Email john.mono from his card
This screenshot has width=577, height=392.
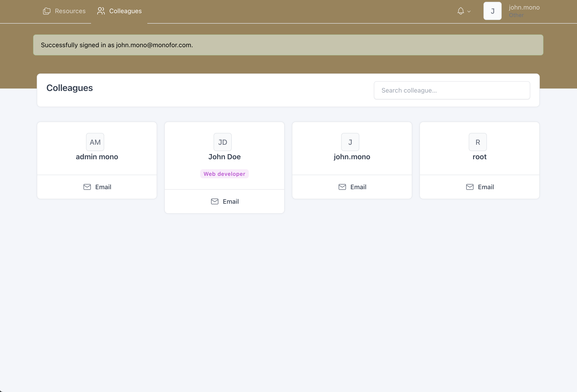coord(352,187)
